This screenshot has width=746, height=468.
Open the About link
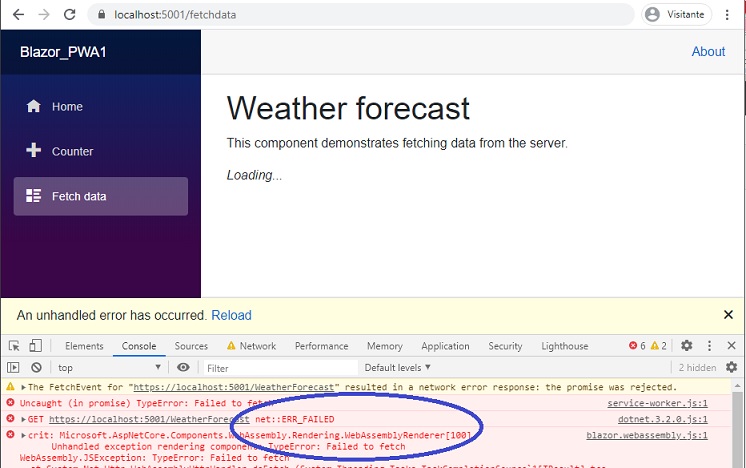point(708,51)
